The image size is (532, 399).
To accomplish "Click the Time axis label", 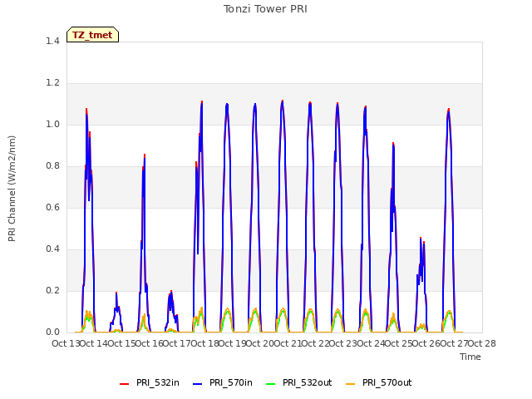I will tap(470, 357).
